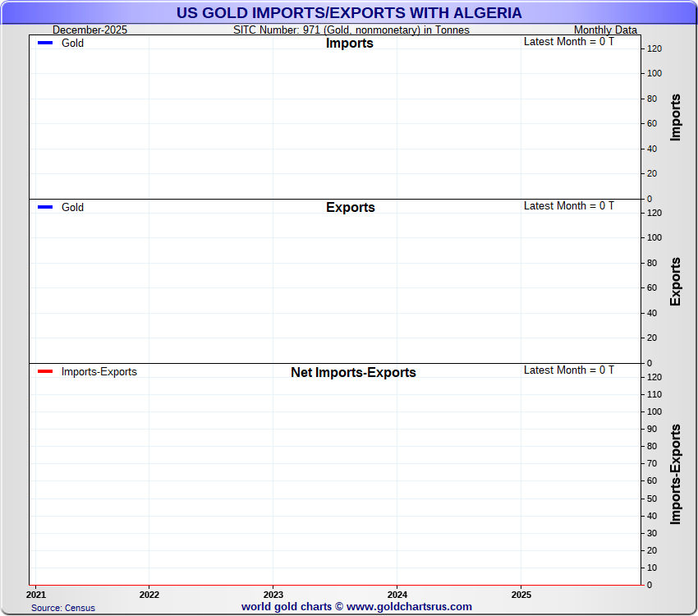Select the 2025 label on the time axis
This screenshot has width=698, height=616.
coord(521,594)
